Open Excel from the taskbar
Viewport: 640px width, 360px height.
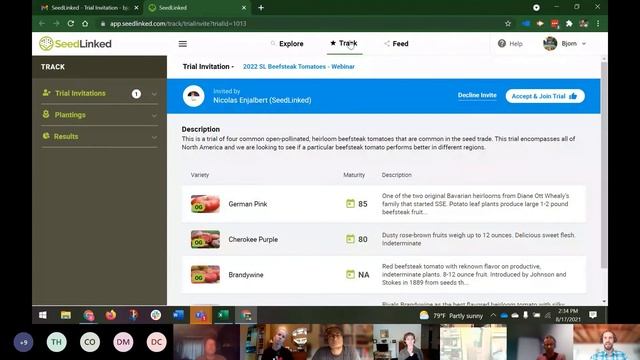(x=223, y=315)
